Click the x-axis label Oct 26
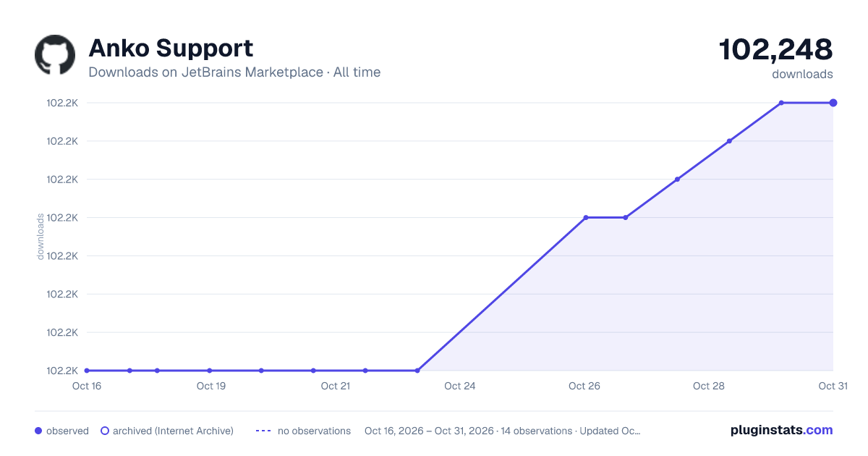Viewport: 868px width, 456px height. 584,386
